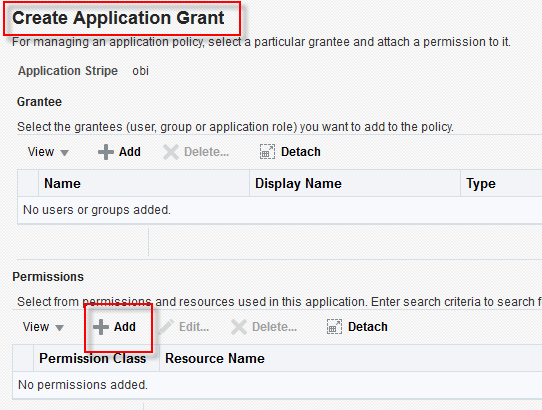
Task: Click the Permissions Edit pencil icon
Action: point(166,327)
